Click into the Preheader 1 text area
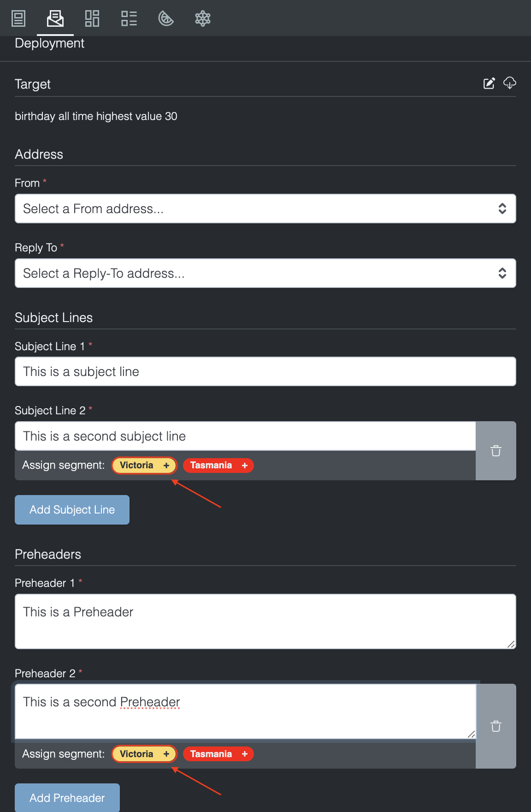 coord(265,621)
